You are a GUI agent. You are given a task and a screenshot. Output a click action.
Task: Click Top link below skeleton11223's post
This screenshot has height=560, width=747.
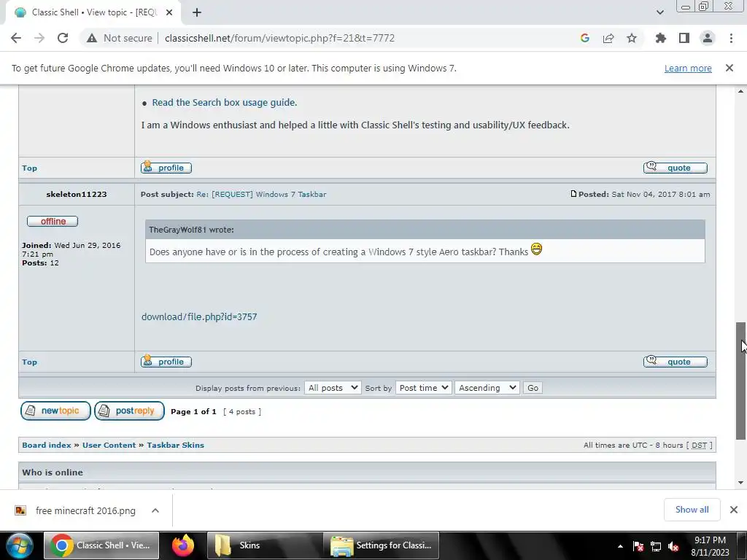pyautogui.click(x=29, y=362)
